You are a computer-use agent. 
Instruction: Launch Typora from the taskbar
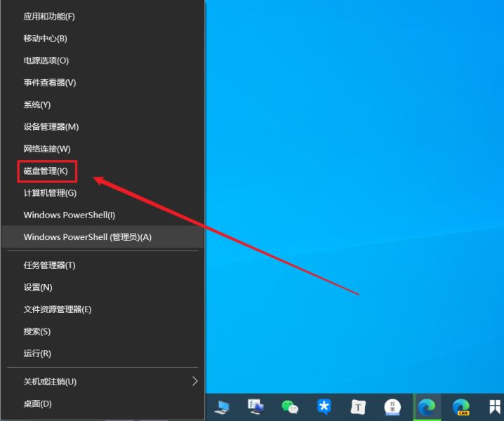coord(358,407)
